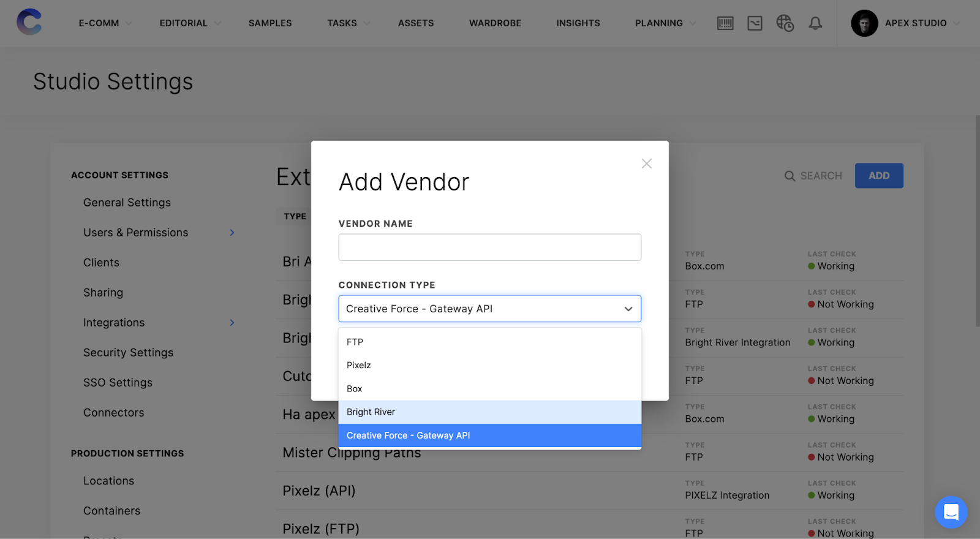Click the Bright River Integration type cell
980x539 pixels.
click(x=737, y=342)
